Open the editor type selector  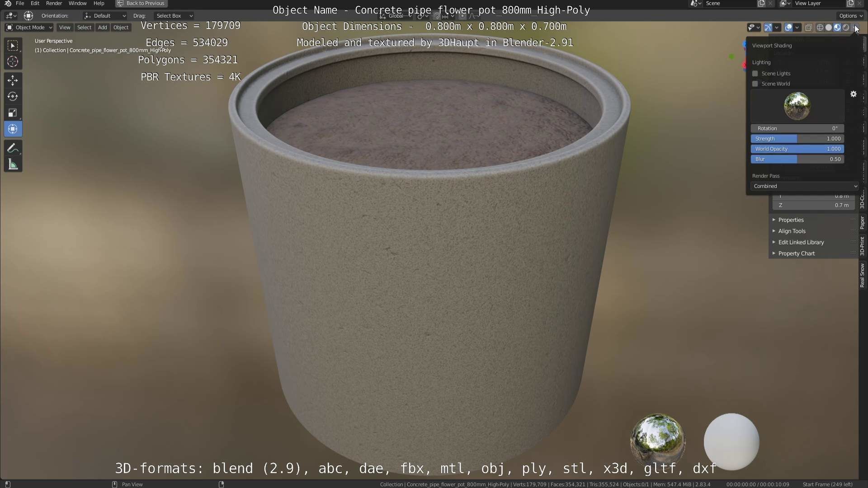coord(11,16)
